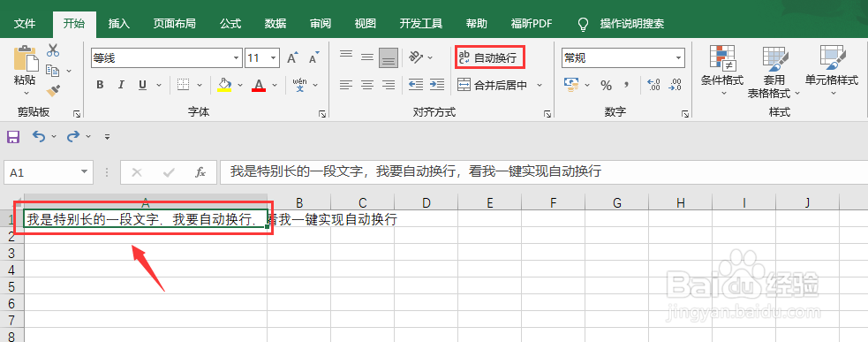Align text to bottom of cell

(x=389, y=57)
